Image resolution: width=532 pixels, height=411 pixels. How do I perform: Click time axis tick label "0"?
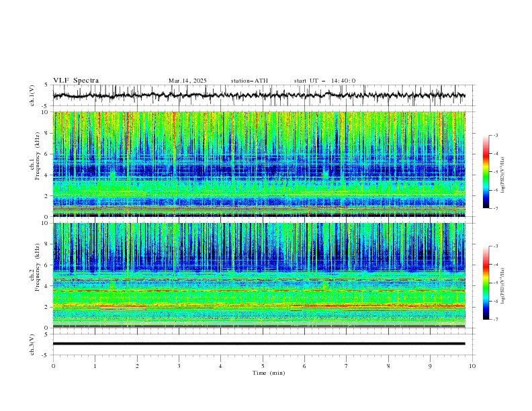click(x=53, y=366)
